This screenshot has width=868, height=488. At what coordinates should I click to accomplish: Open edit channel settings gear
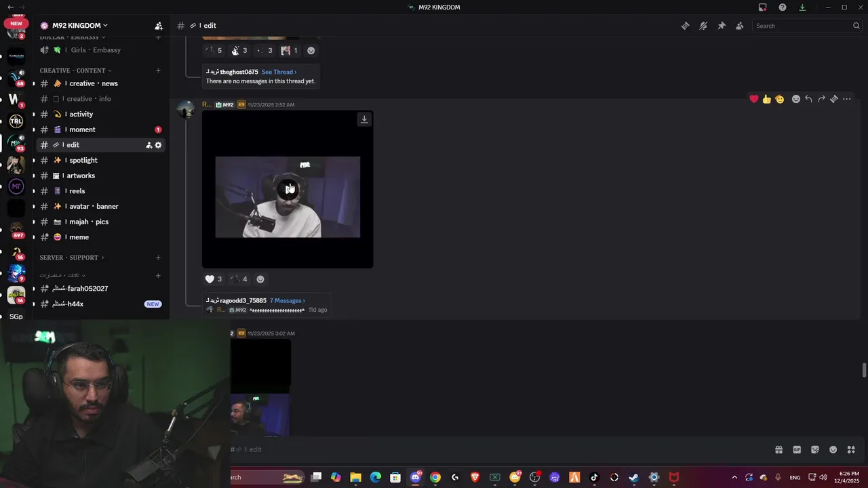[159, 145]
